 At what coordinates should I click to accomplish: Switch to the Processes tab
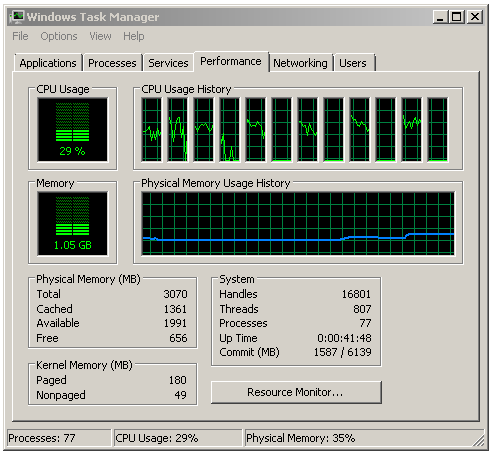(x=112, y=63)
